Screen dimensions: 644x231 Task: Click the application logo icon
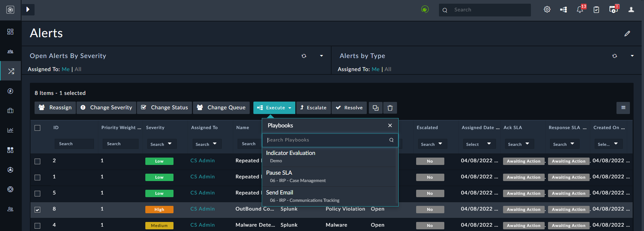tap(10, 10)
